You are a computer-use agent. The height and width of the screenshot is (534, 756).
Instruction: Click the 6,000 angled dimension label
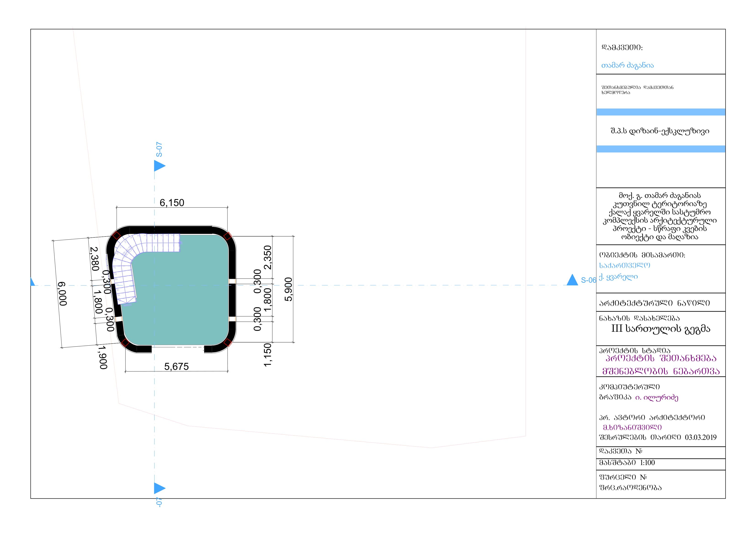tap(62, 294)
